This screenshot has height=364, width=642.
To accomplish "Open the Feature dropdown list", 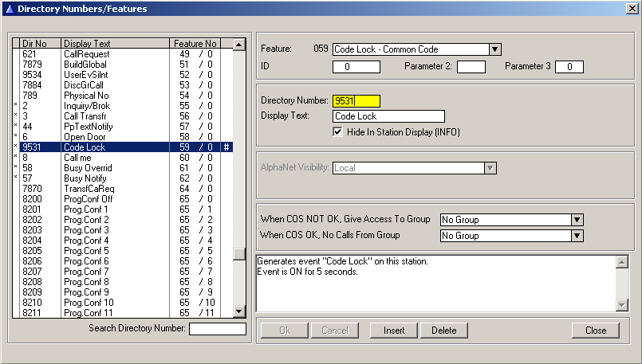I will [495, 49].
